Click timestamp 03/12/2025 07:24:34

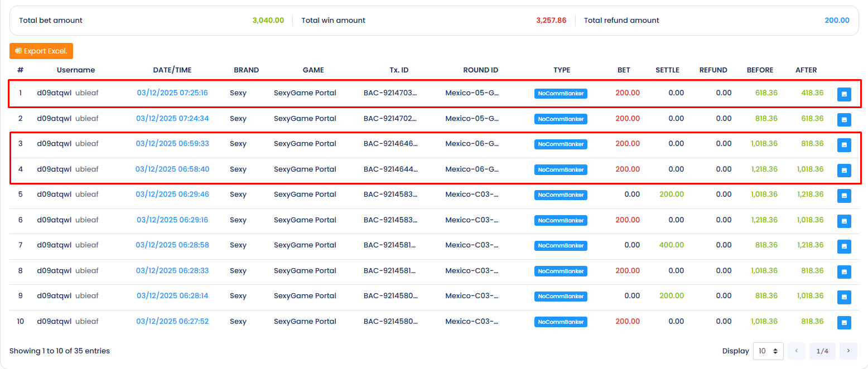172,118
